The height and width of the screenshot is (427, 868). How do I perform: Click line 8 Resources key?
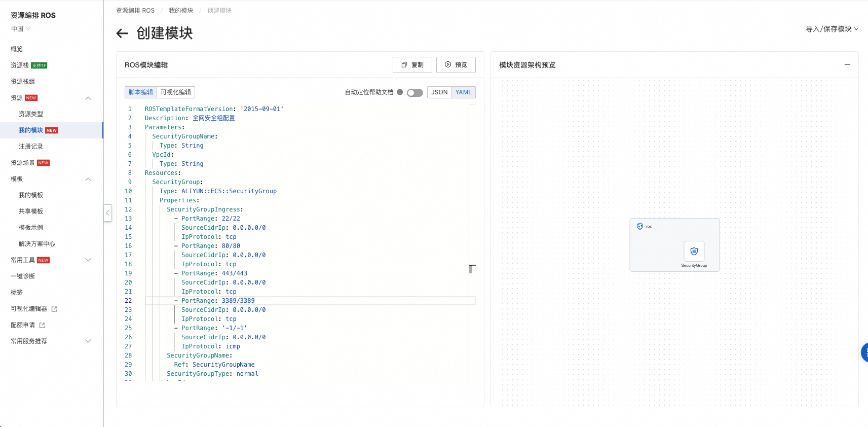[163, 173]
